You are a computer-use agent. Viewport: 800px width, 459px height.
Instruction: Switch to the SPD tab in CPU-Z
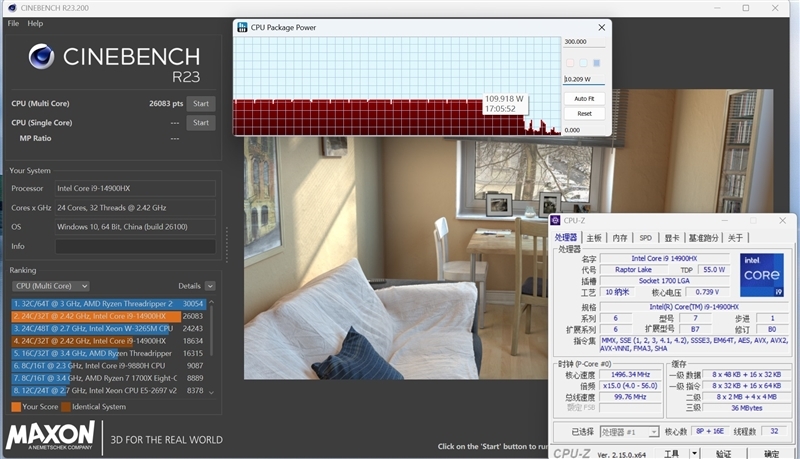(645, 238)
